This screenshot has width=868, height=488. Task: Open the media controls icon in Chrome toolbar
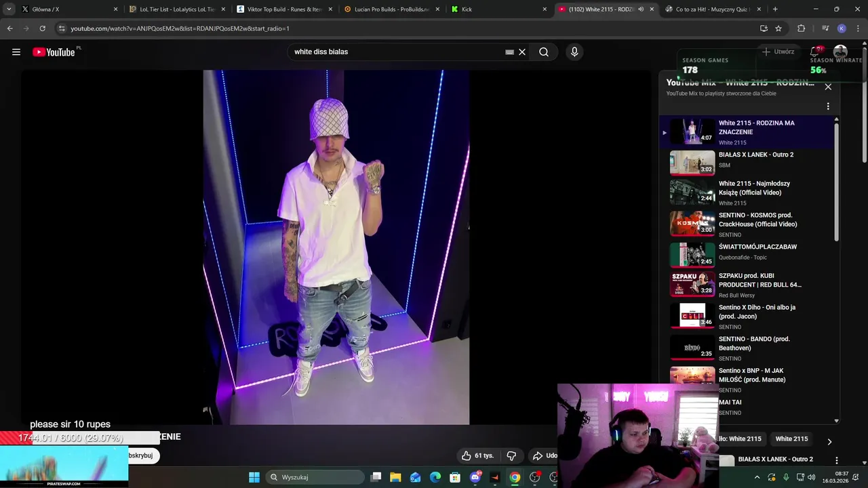[825, 28]
